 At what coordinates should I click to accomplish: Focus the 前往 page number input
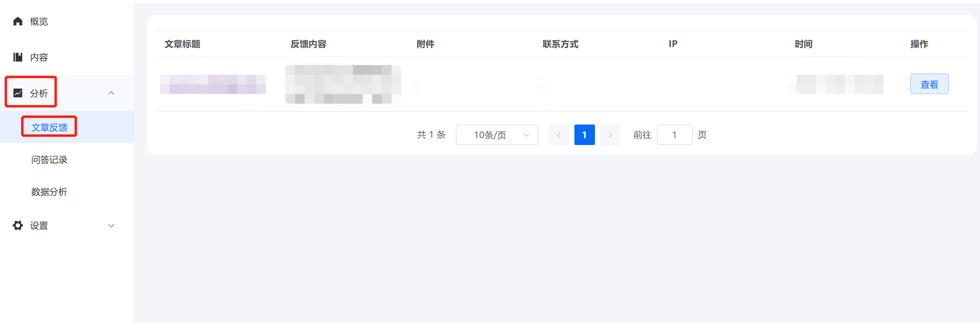point(675,135)
